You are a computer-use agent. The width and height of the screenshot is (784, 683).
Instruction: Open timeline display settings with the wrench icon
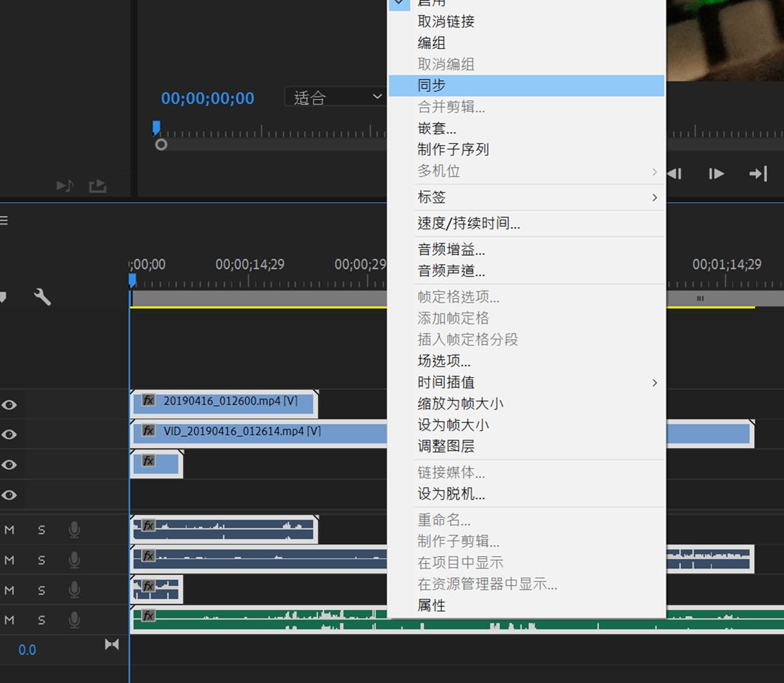click(43, 297)
